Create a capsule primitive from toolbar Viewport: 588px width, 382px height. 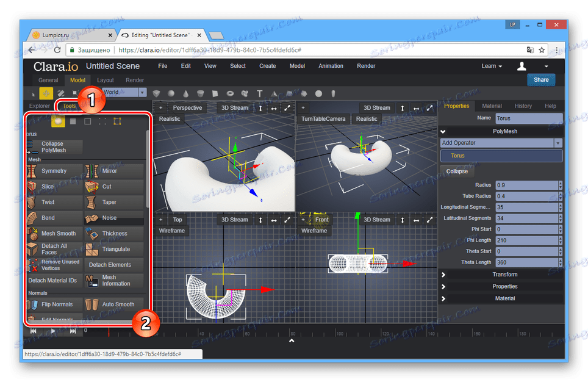[x=333, y=93]
